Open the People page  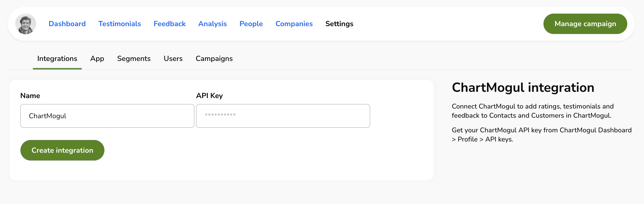coord(251,24)
